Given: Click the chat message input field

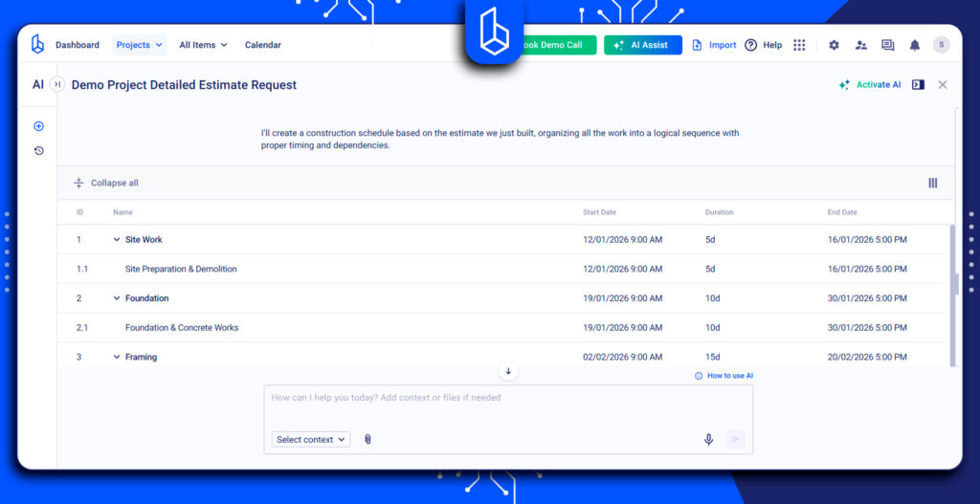Looking at the screenshot, I should point(508,405).
